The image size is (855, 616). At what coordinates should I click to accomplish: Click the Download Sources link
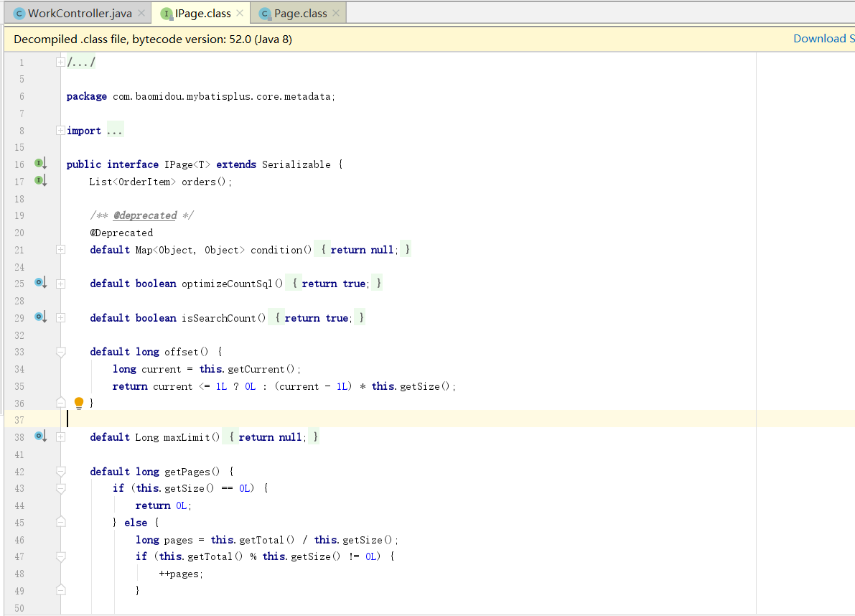coord(823,39)
